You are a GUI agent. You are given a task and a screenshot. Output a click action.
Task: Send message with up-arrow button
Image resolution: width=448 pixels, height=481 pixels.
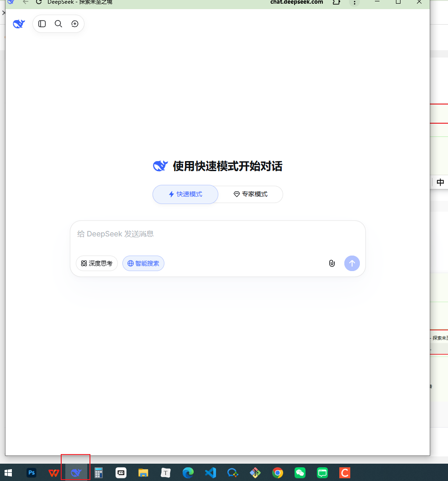(352, 263)
